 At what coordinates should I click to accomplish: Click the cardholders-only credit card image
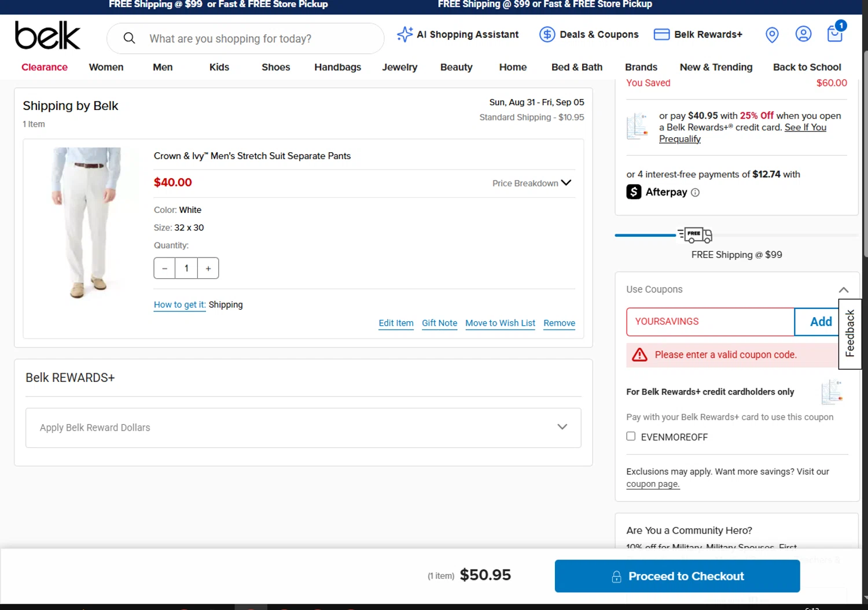[x=832, y=392]
